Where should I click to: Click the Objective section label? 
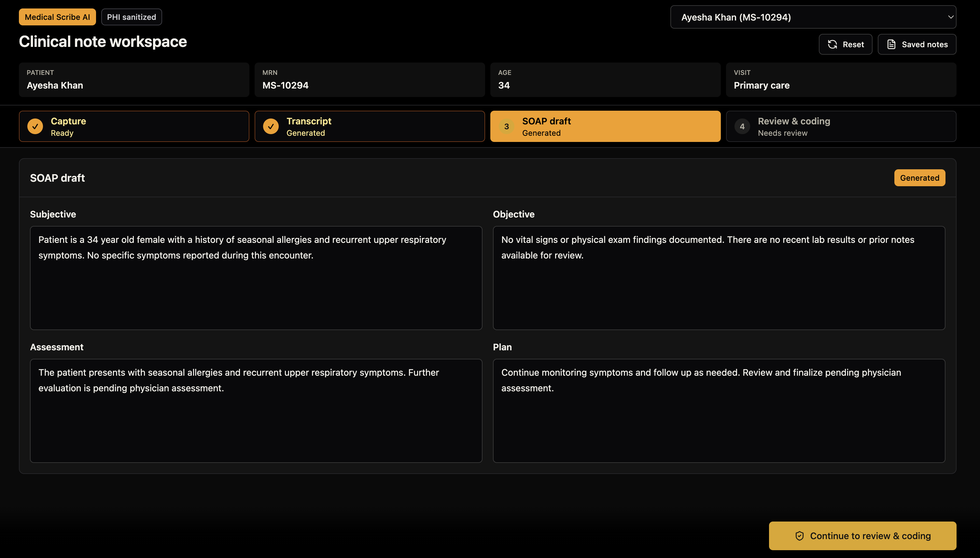click(513, 214)
